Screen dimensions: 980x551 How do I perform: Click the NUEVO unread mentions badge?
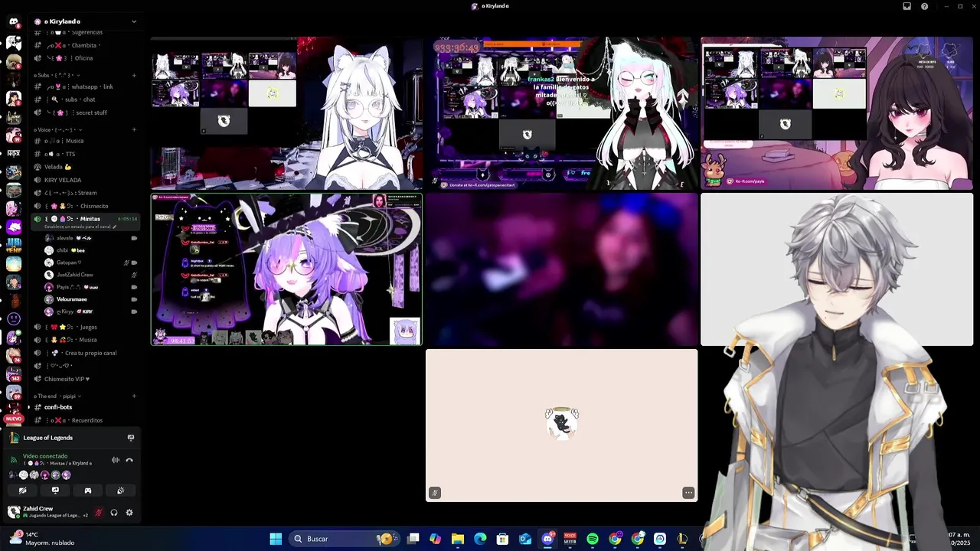[x=13, y=419]
